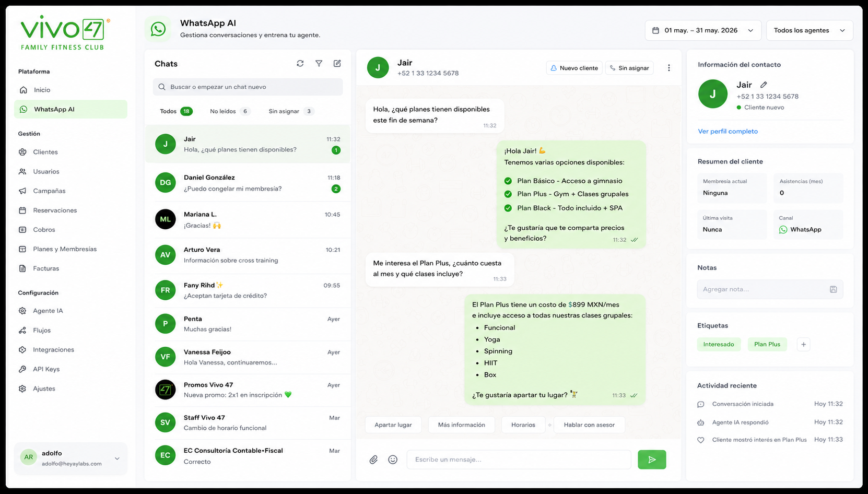Open the emoji picker
The height and width of the screenshot is (494, 868).
point(393,460)
